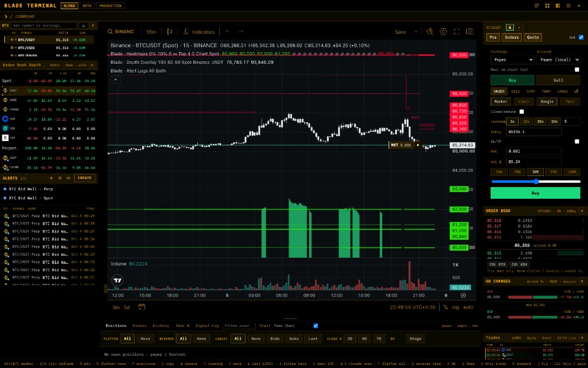Open chart settings hexagon icon
Image resolution: width=588 pixels, height=368 pixels.
[443, 32]
